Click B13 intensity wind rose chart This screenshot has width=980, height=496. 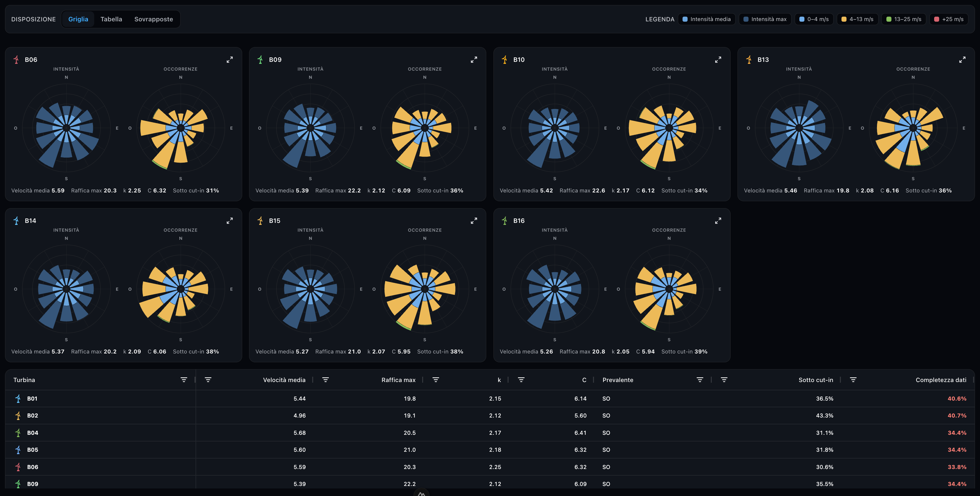(x=799, y=128)
